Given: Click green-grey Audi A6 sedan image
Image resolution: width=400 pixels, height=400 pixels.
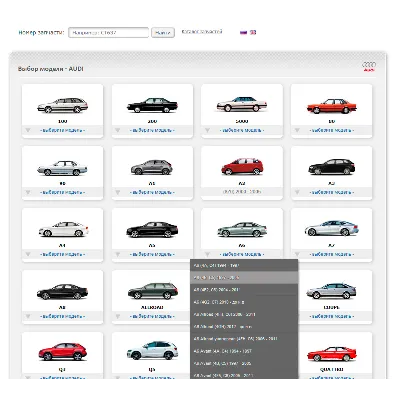Looking at the screenshot, I should 242,229.
